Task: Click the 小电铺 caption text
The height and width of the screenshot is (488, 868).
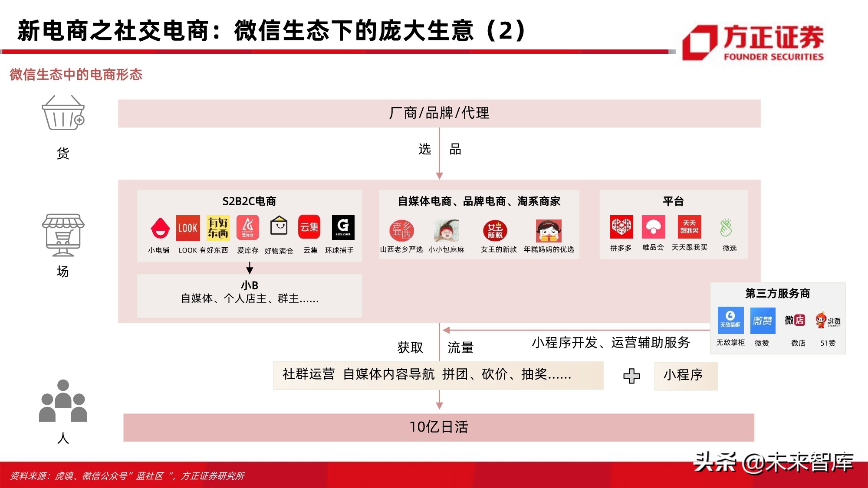Action: pyautogui.click(x=158, y=250)
